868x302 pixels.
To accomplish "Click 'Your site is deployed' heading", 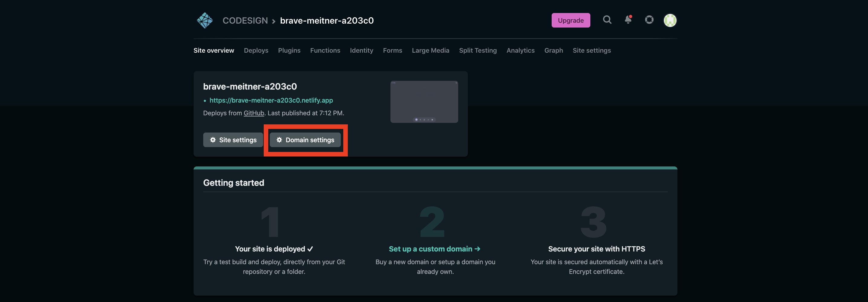I will coord(274,249).
